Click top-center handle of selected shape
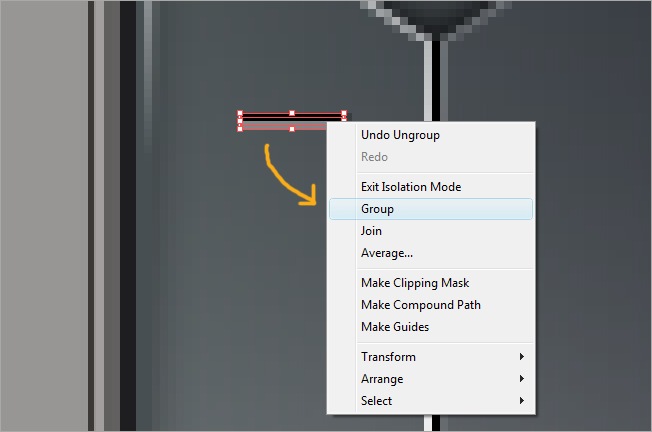The height and width of the screenshot is (432, 652). (x=292, y=113)
